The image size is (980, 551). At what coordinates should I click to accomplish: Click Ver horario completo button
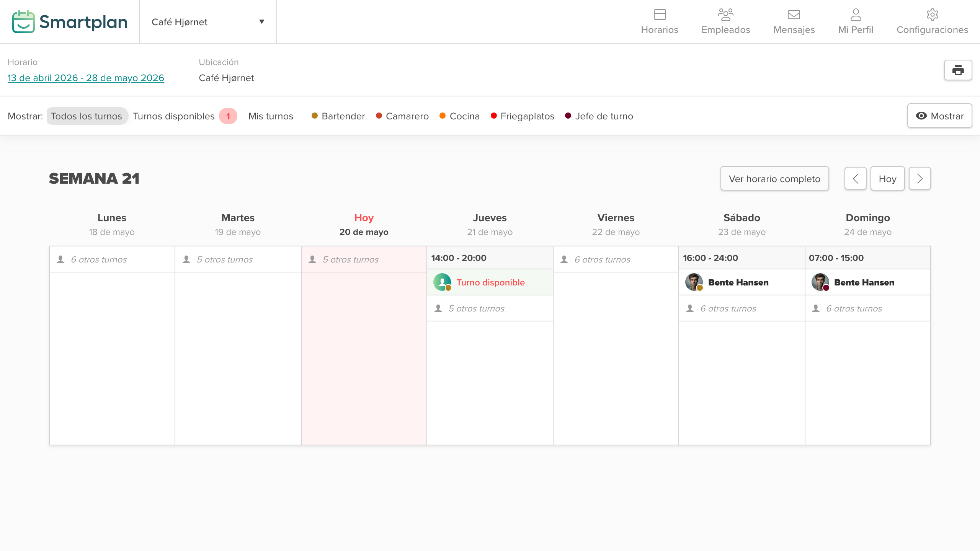tap(774, 179)
